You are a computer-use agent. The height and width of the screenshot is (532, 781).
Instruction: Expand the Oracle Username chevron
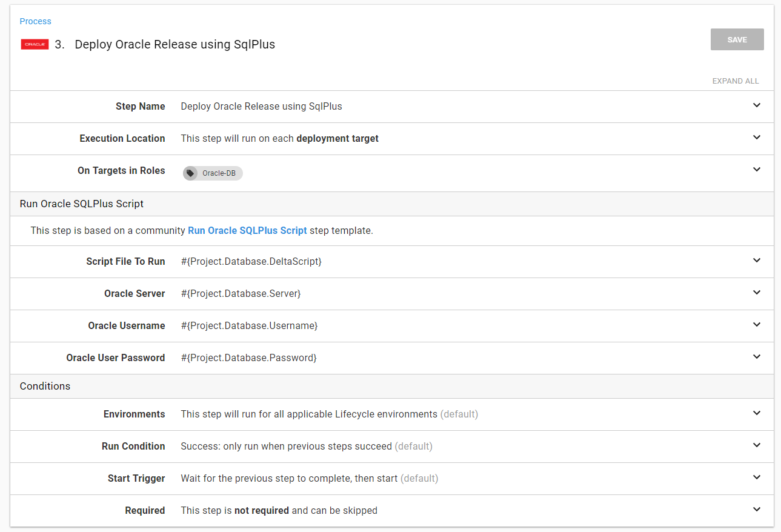click(x=756, y=325)
